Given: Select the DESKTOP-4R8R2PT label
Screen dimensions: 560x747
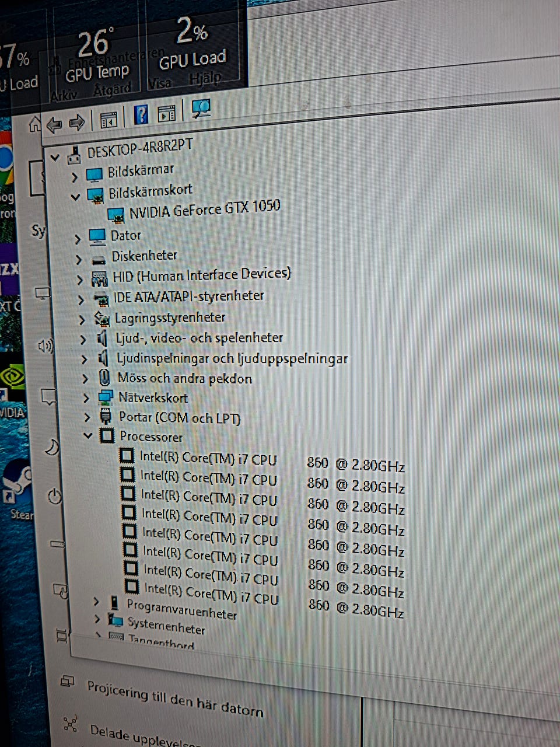Looking at the screenshot, I should click(140, 149).
